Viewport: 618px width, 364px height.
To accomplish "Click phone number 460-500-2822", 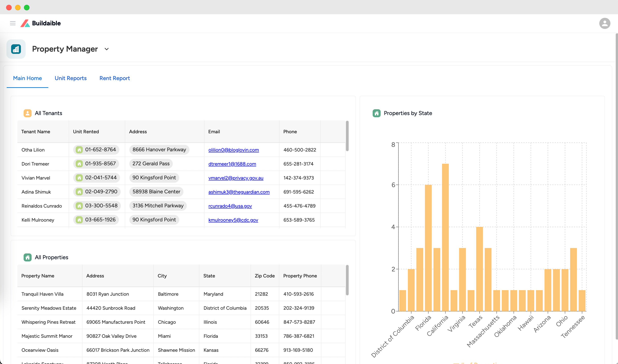I will pos(300,150).
